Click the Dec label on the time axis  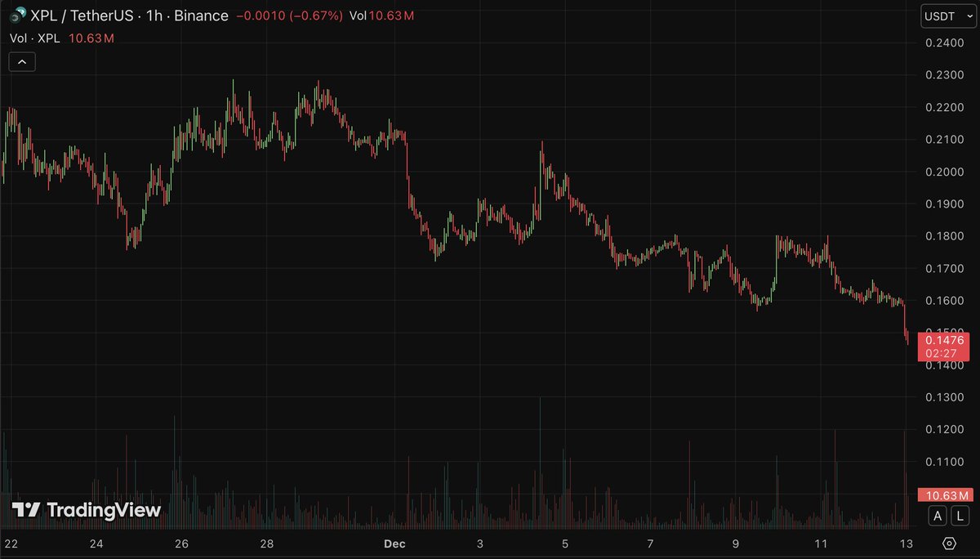(394, 543)
